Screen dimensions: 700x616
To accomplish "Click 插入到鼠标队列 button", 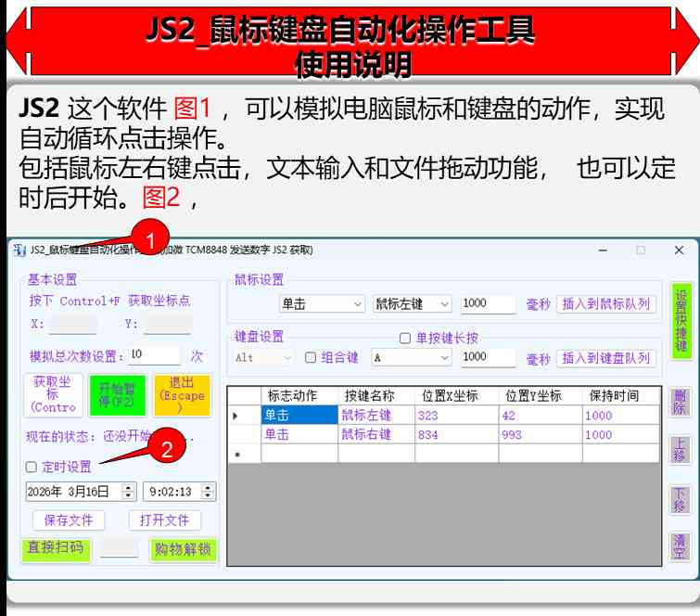I will 605,304.
